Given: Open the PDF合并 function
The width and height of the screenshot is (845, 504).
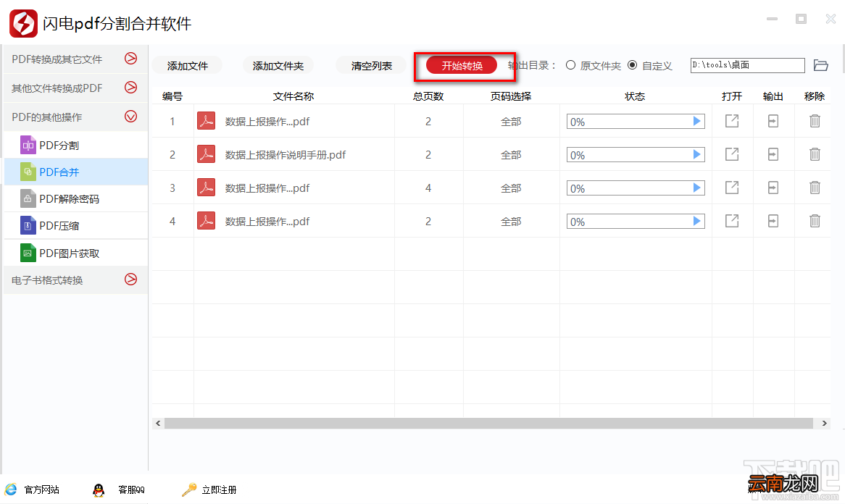Looking at the screenshot, I should [75, 172].
